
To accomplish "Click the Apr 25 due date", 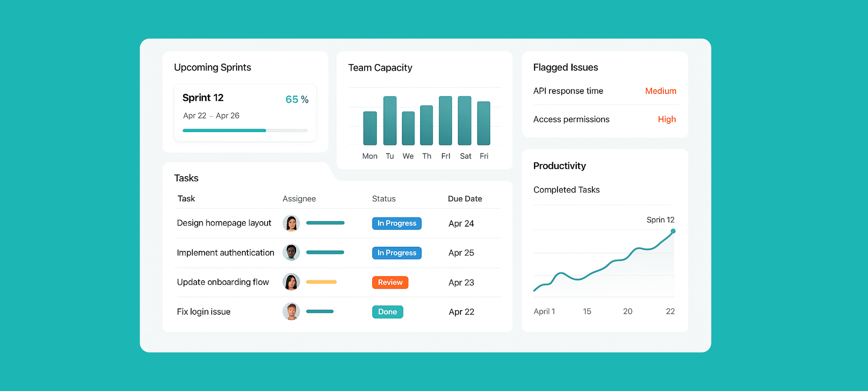I will tap(461, 253).
